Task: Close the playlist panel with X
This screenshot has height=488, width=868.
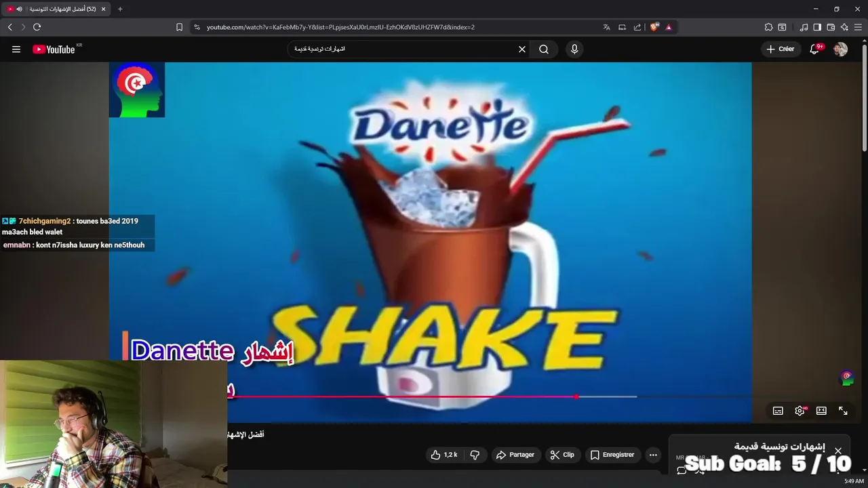Action: [838, 451]
